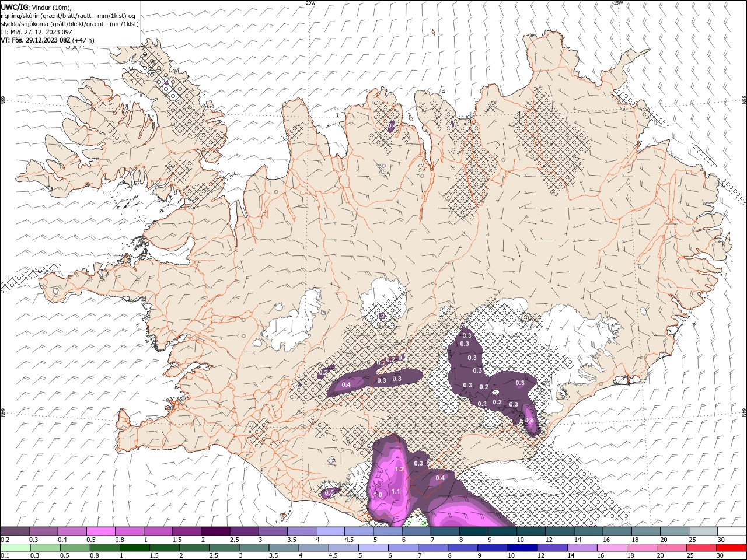Viewport: 747px width, 560px height.
Task: Select the lavender 4 swatch in purple legend row
Action: 330,531
